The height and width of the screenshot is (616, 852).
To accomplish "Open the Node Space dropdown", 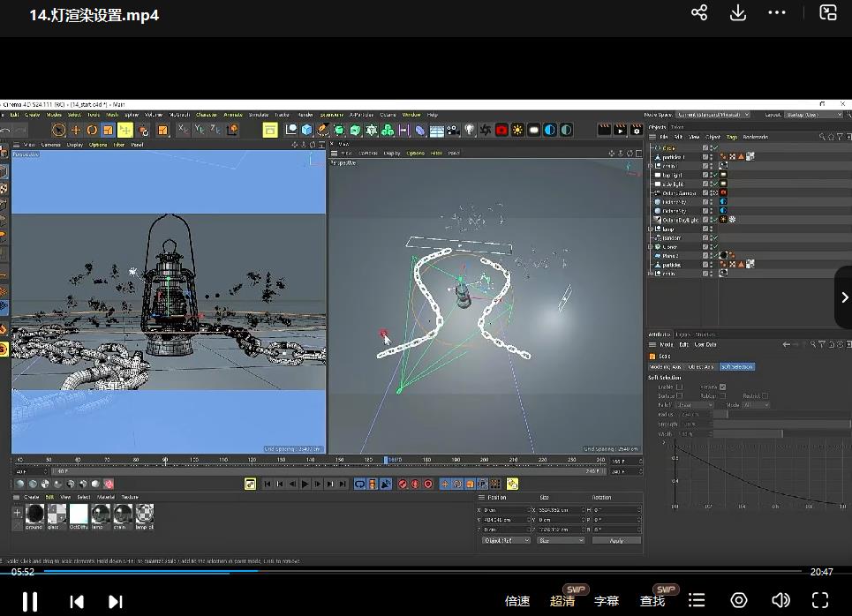I will tap(713, 115).
